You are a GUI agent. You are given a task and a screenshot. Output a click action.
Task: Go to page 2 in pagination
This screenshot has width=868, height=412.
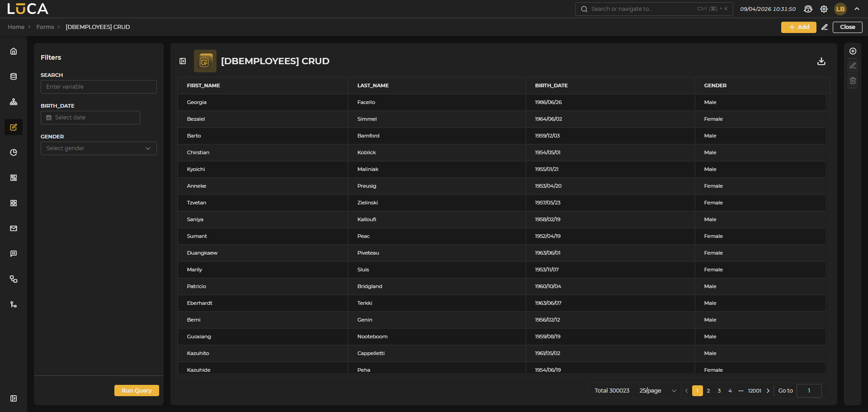tap(708, 391)
